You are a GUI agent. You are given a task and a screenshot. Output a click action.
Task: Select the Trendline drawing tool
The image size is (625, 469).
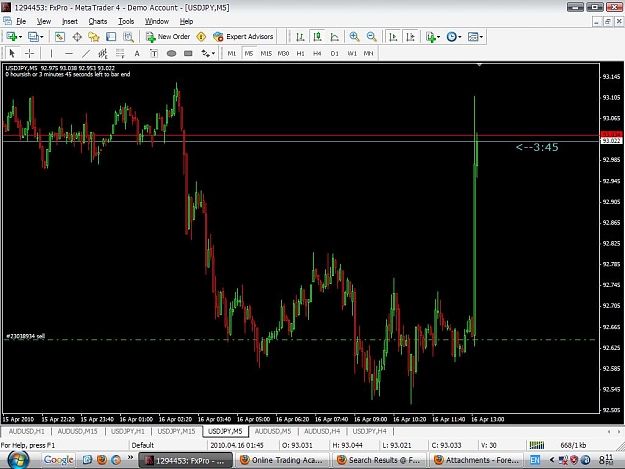pyautogui.click(x=86, y=53)
